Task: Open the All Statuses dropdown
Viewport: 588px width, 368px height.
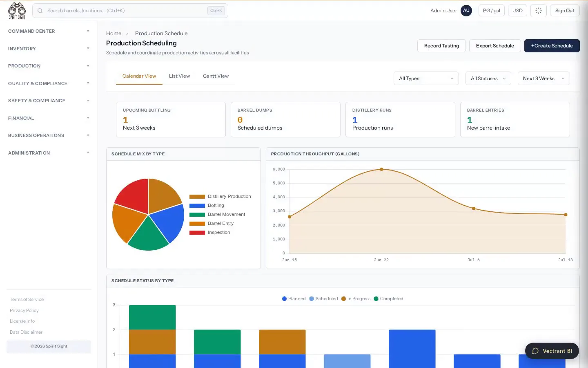Action: point(488,79)
